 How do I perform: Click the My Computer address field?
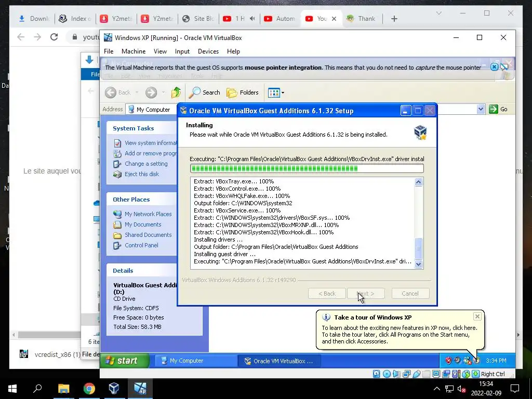tap(152, 109)
